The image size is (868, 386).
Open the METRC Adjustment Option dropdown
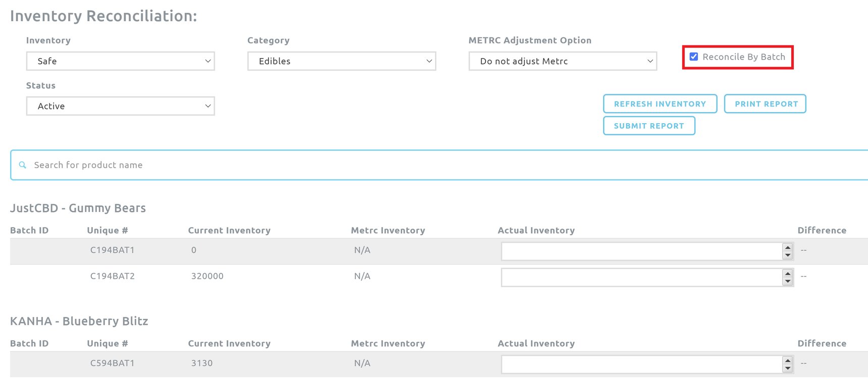click(x=562, y=61)
